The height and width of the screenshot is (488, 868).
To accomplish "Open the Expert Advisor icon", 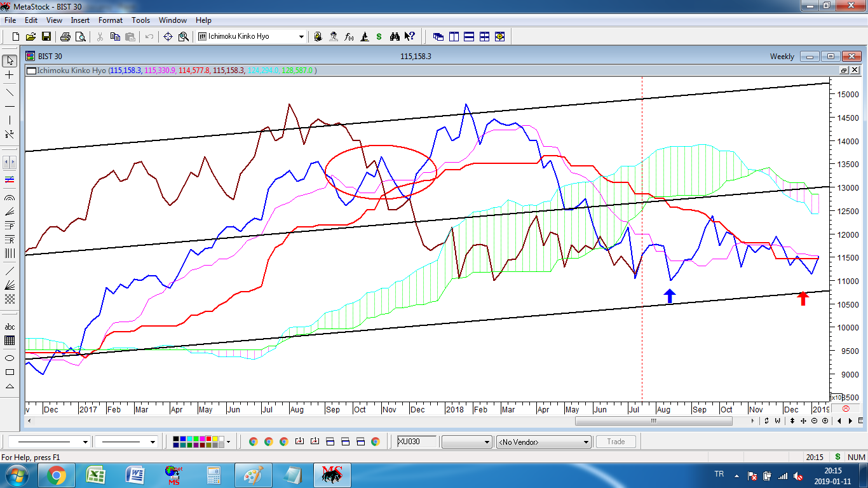I will 318,37.
